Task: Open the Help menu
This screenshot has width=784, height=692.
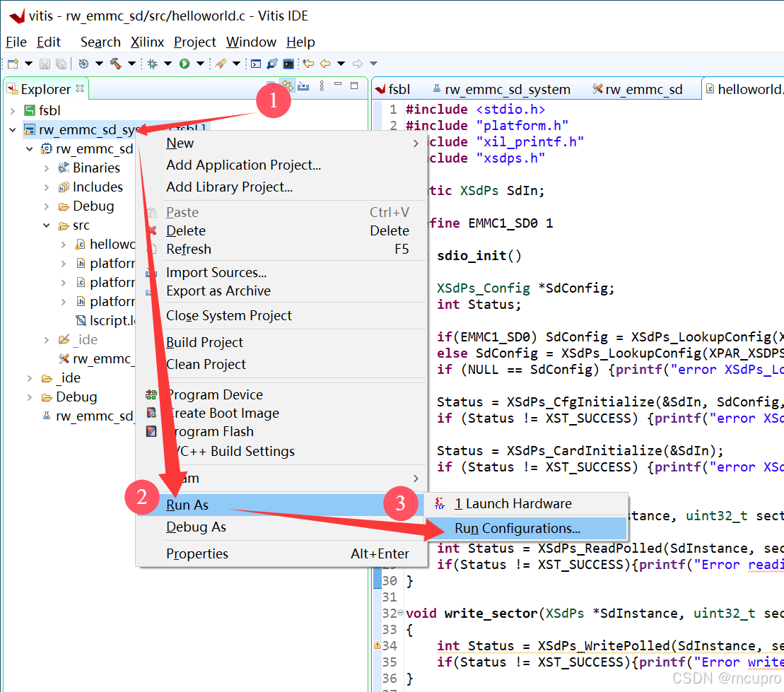Action: [300, 42]
